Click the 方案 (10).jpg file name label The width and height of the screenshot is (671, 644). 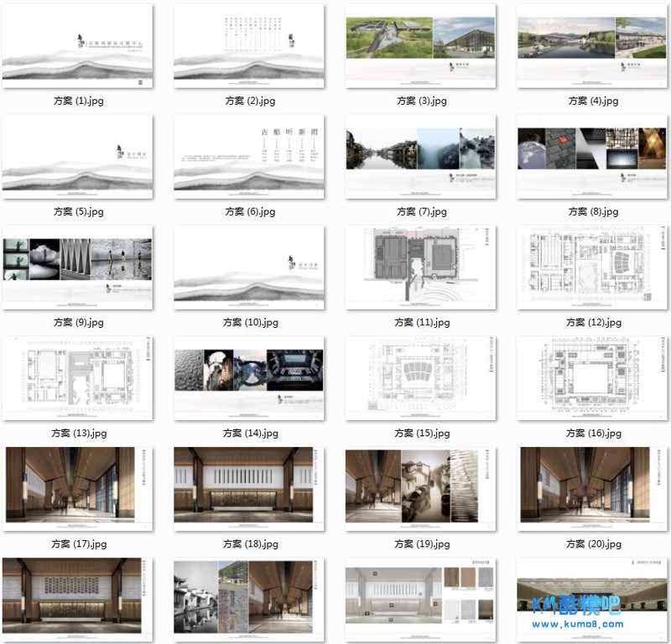[x=249, y=323]
